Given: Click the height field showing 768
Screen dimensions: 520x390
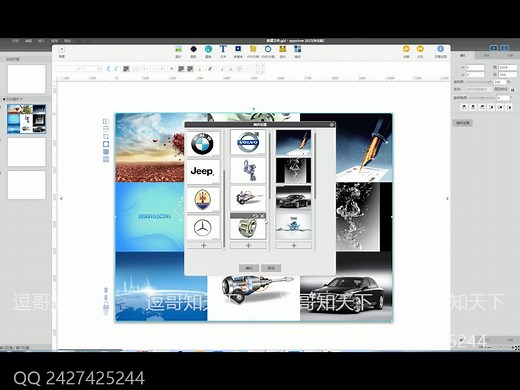Looking at the screenshot, I should [508, 75].
